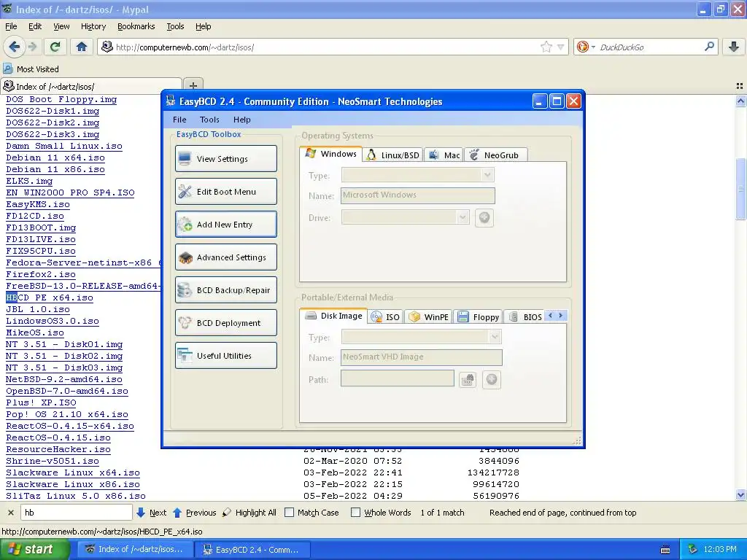747x560 pixels.
Task: Open the Damn Small Linux.iso link
Action: pos(64,146)
